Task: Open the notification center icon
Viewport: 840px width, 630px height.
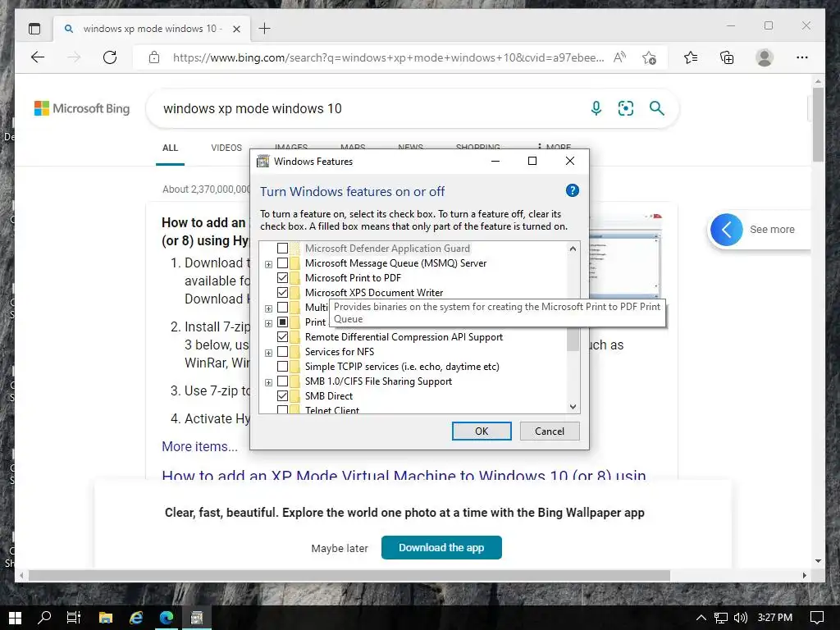Action: [816, 618]
